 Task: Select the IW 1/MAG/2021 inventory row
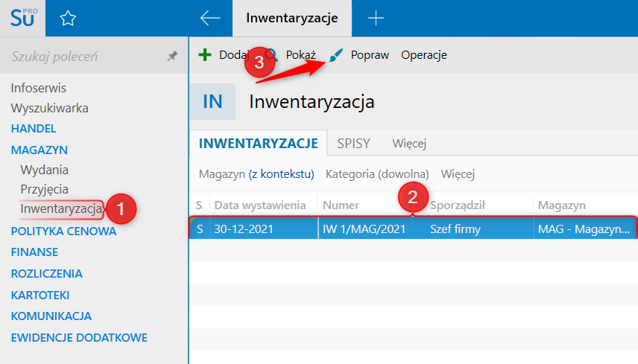tap(364, 229)
